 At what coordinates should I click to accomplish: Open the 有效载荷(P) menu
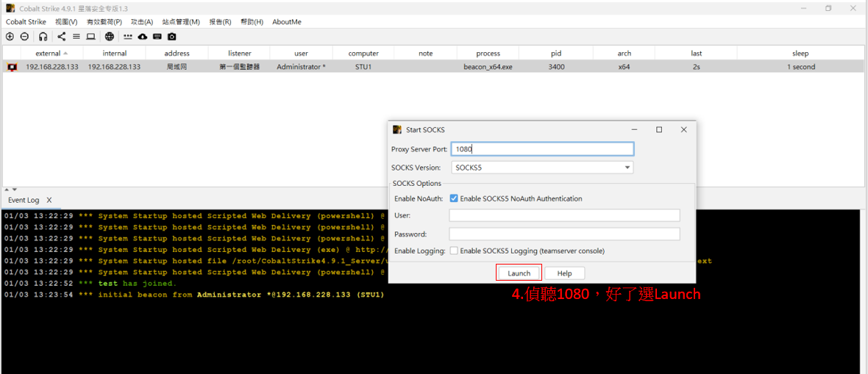pyautogui.click(x=104, y=21)
